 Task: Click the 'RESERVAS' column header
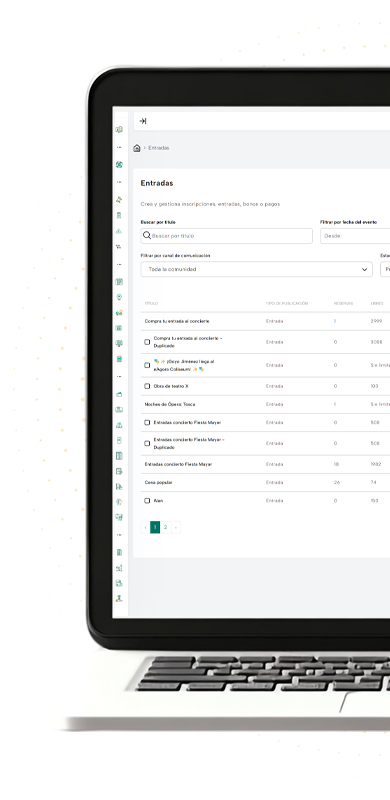tap(343, 304)
